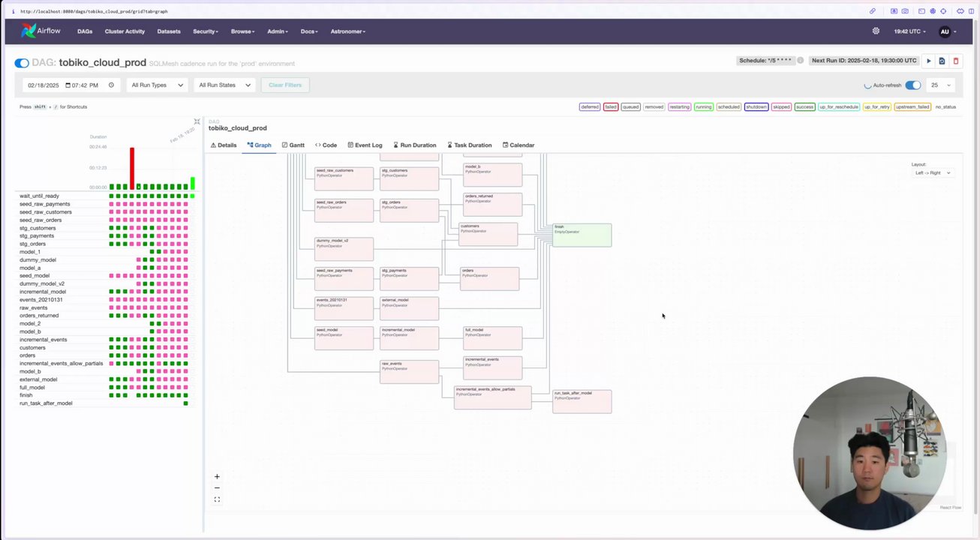Click the globe icon in browser bar
Screen dimensions: 980x540
[933, 11]
